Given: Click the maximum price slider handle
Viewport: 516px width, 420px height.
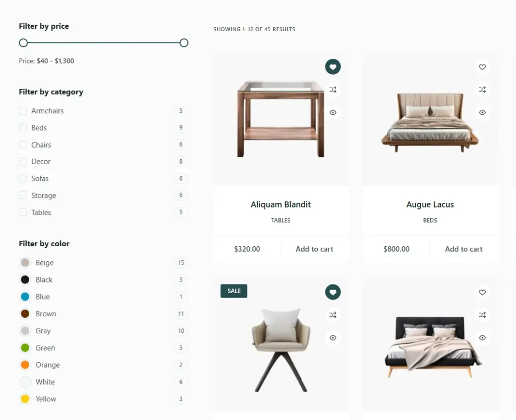Looking at the screenshot, I should click(184, 43).
